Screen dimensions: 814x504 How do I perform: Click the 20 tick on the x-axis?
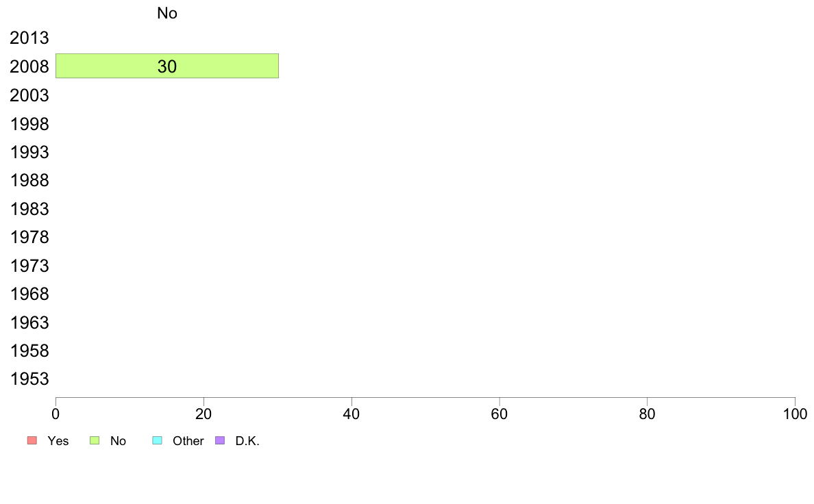point(203,414)
